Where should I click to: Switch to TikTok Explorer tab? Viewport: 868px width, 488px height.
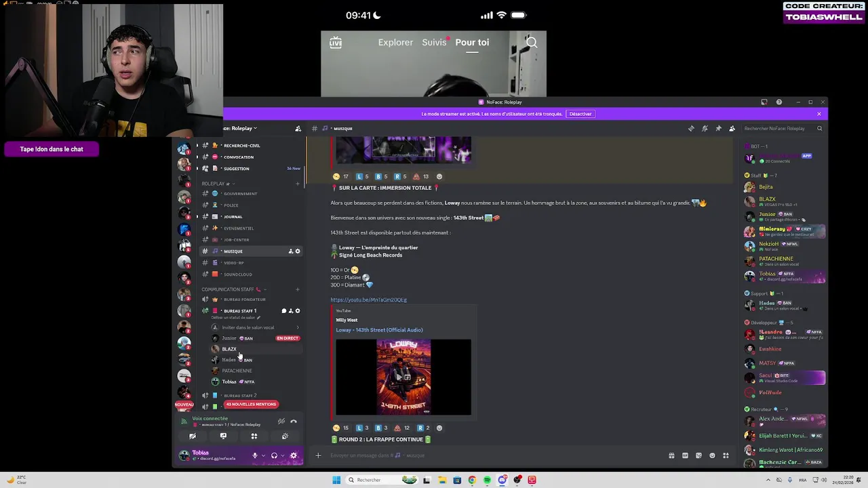(395, 42)
